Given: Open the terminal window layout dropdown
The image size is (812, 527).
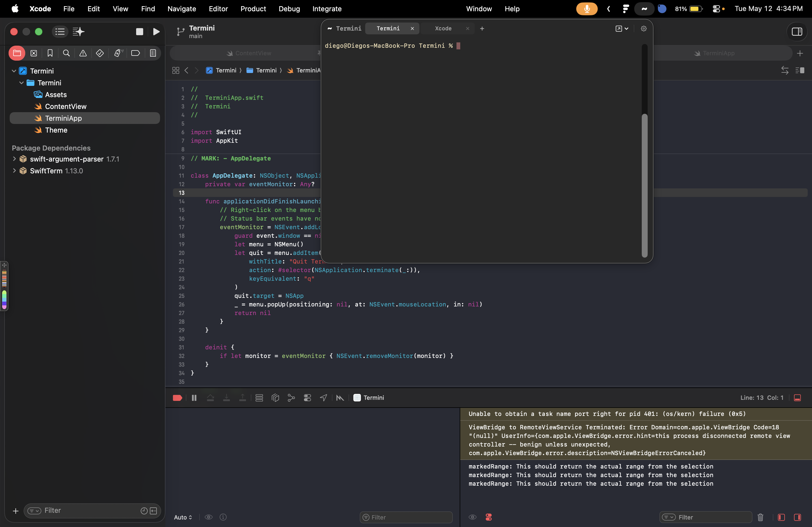Looking at the screenshot, I should [622, 29].
